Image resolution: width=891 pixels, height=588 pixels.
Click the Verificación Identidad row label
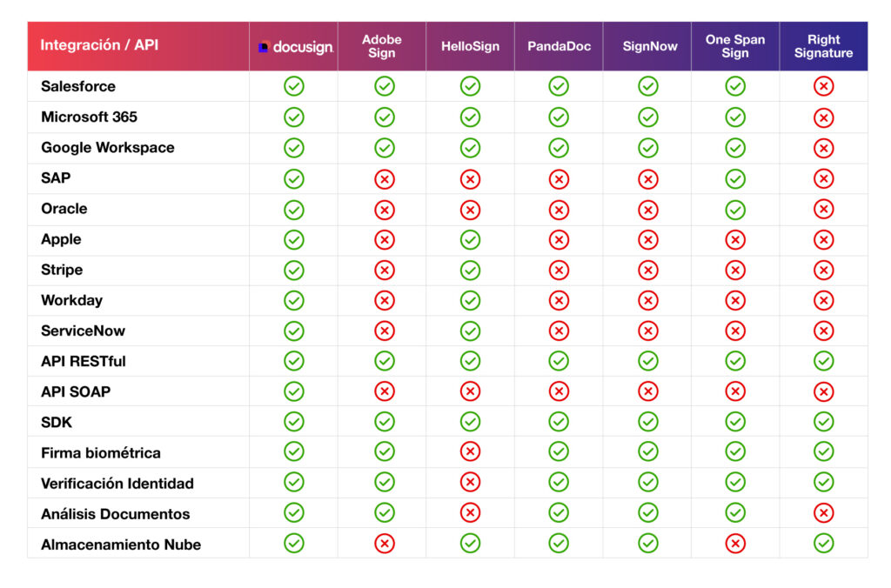click(x=117, y=483)
